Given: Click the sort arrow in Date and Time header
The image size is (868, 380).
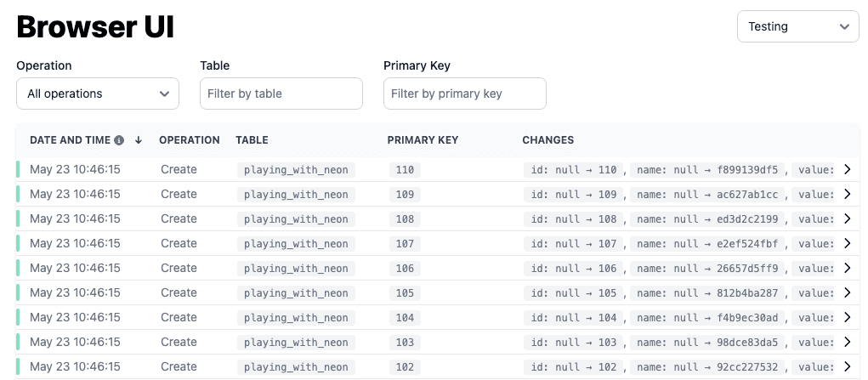Looking at the screenshot, I should point(139,140).
